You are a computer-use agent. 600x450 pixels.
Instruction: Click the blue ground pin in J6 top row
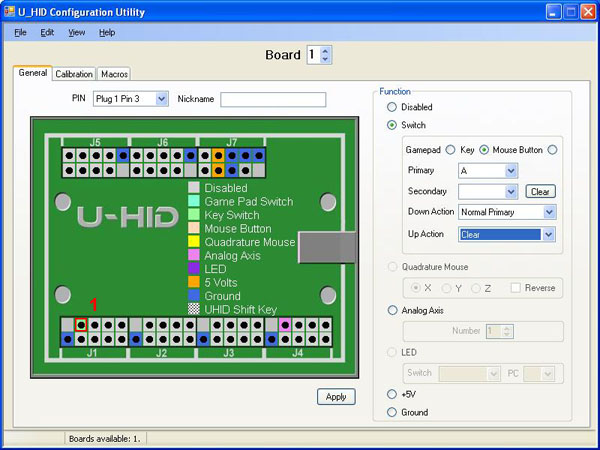(190, 156)
